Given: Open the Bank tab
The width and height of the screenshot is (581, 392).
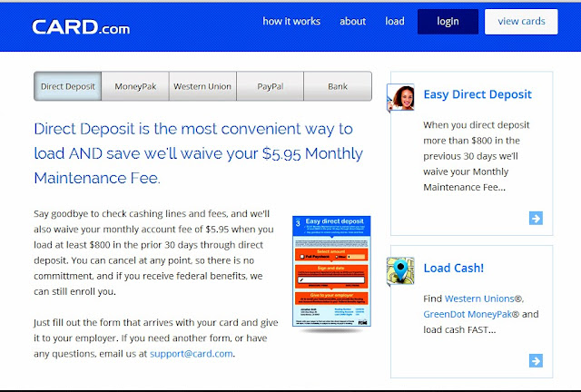Looking at the screenshot, I should click(338, 86).
